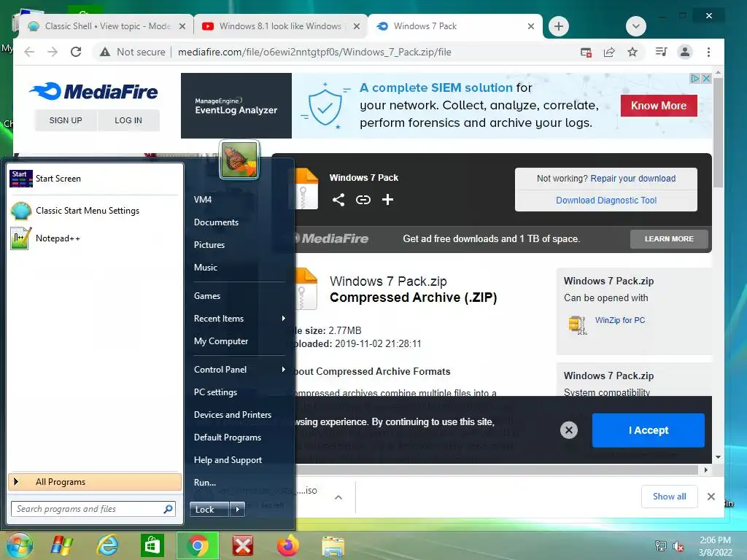Bookmark this page with star icon
This screenshot has height=560, width=747.
pos(632,52)
